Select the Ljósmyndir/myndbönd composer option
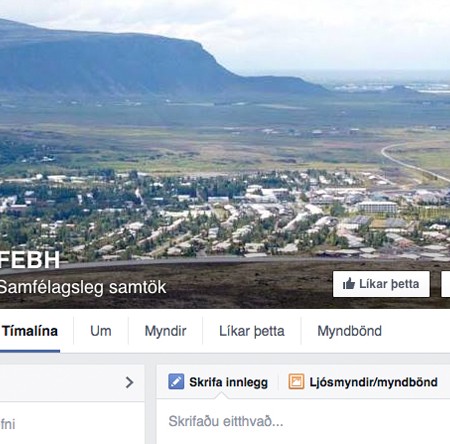 click(x=363, y=382)
